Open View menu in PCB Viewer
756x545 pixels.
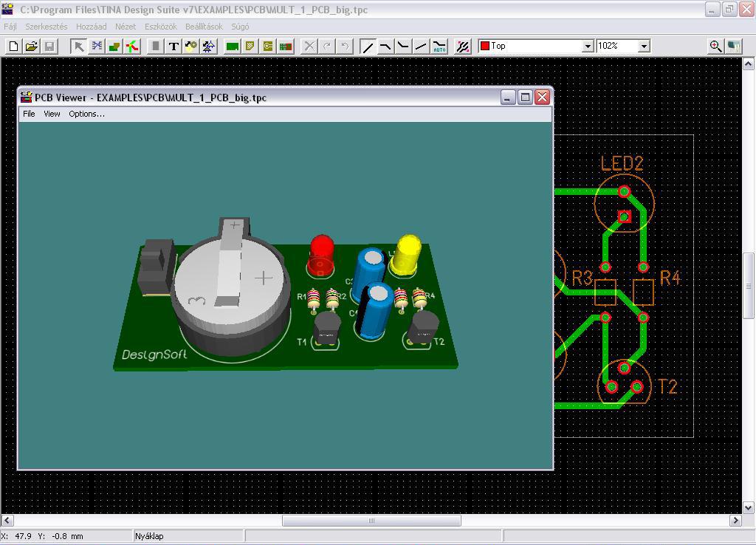(52, 114)
